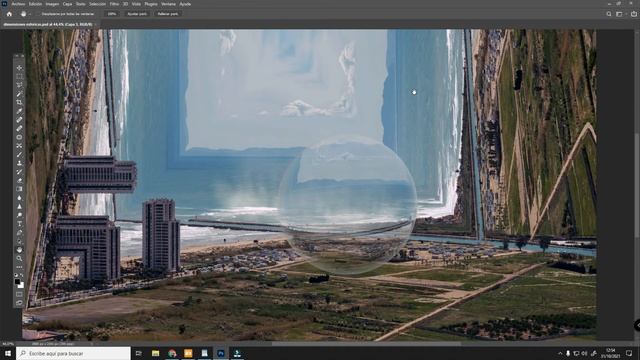Select the Clone Stamp tool

(19, 163)
